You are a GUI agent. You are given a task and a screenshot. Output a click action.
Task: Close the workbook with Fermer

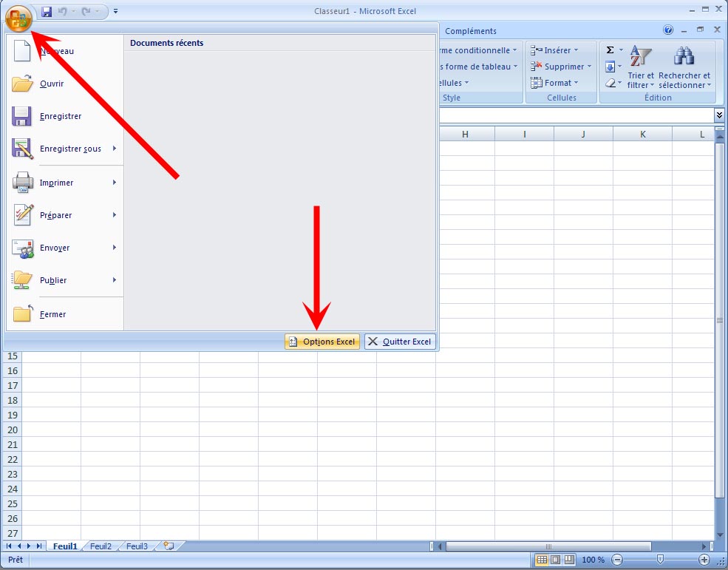coord(66,314)
